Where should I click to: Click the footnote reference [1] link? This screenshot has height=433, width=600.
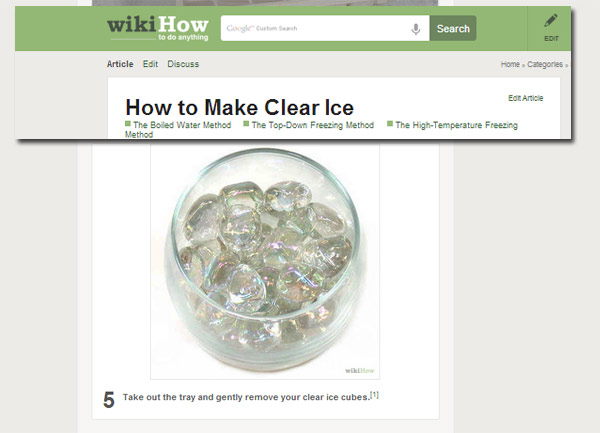point(375,395)
